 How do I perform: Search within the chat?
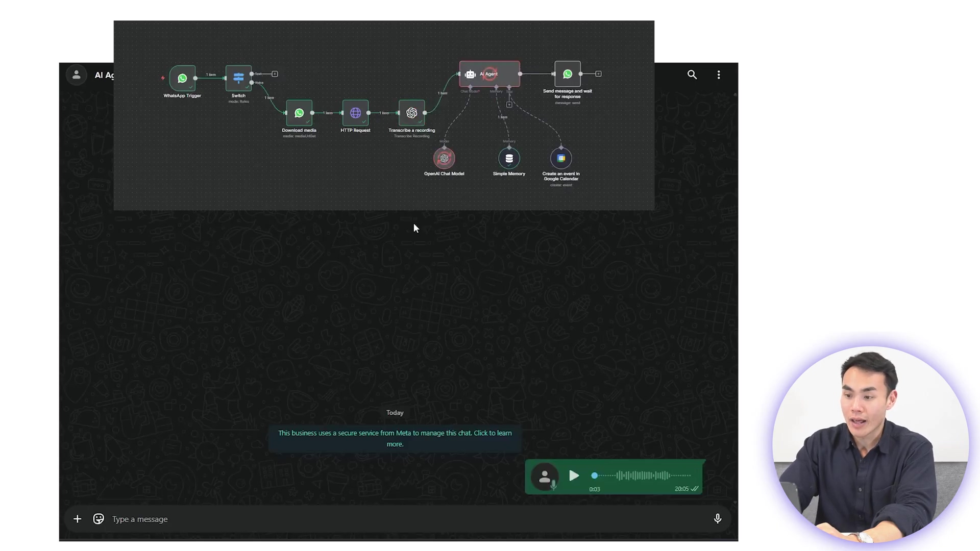coord(692,74)
